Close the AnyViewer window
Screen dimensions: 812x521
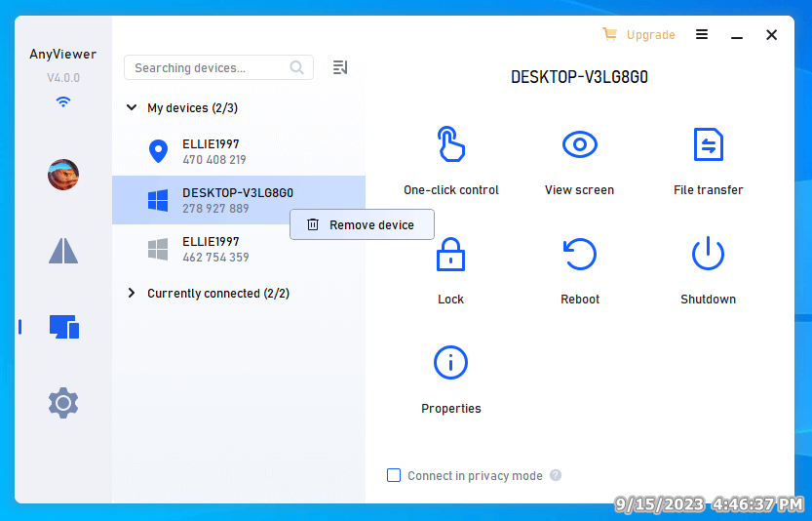click(772, 35)
